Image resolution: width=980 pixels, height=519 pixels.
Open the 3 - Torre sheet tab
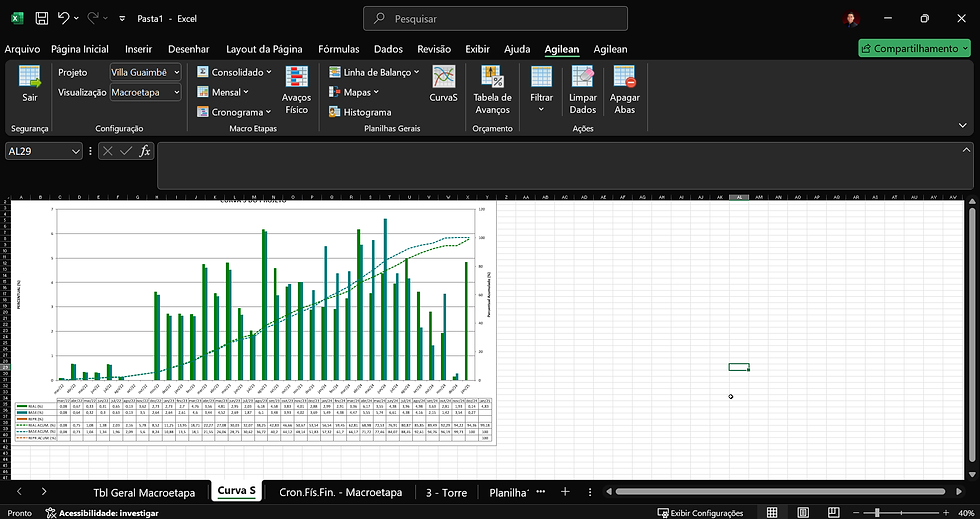tap(446, 492)
